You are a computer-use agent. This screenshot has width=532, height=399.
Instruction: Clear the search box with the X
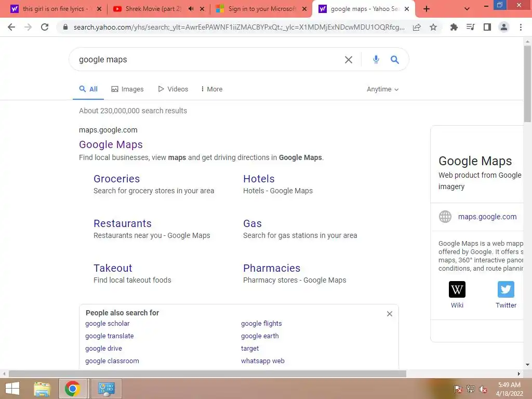coord(349,60)
